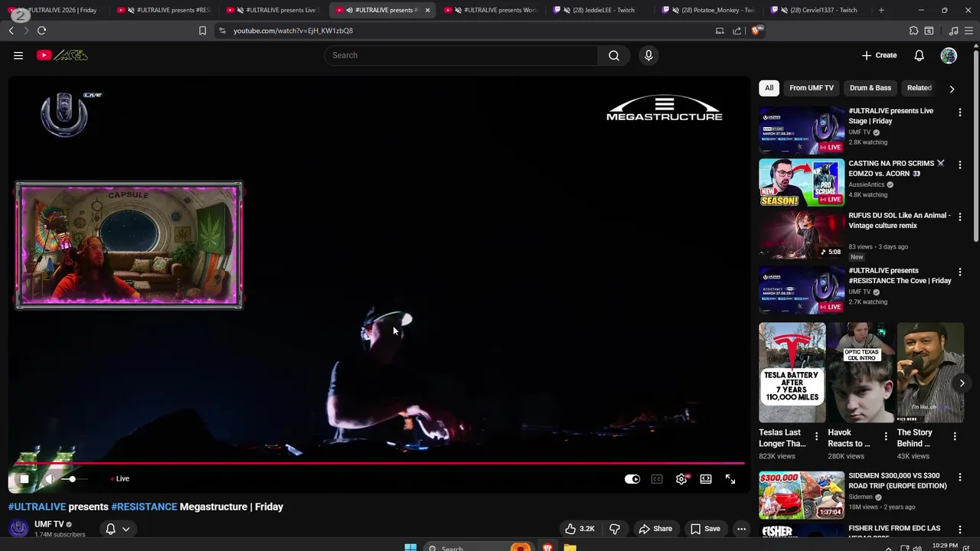Screen dimensions: 980x551
Task: Click the YouTube search input field
Action: tap(462, 55)
